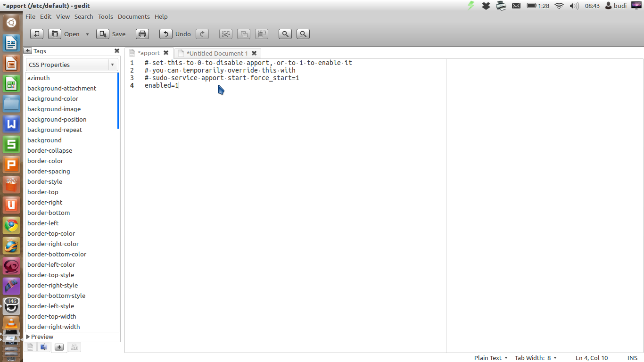The image size is (644, 362).
Task: Change Tab Width via status bar dropdown
Action: tap(536, 358)
